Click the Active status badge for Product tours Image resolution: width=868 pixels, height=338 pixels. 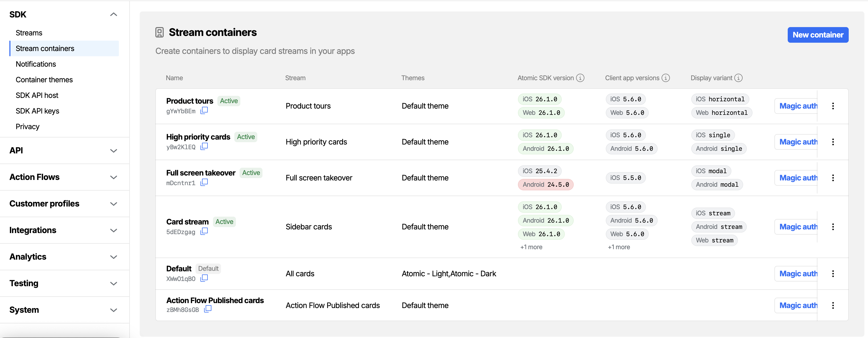tap(229, 101)
